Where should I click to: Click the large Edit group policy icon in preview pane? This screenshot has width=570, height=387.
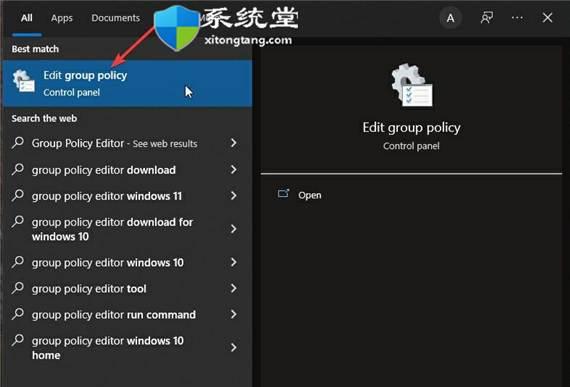pos(412,85)
